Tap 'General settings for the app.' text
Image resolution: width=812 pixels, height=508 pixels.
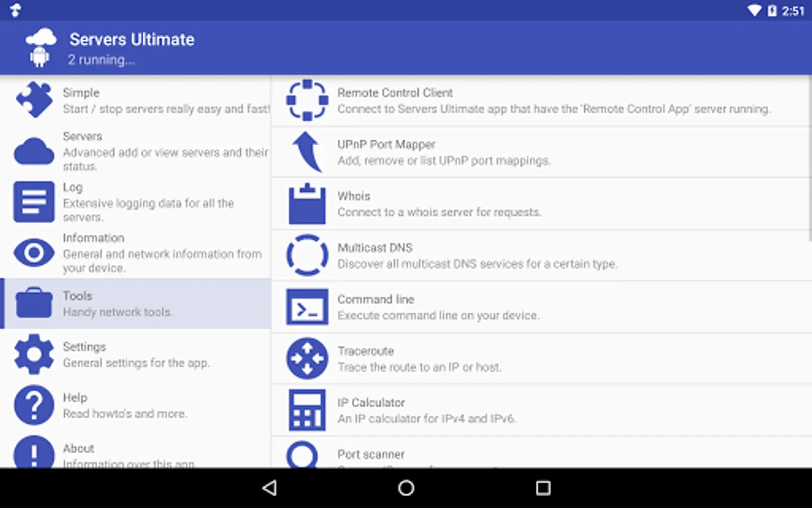pos(136,363)
